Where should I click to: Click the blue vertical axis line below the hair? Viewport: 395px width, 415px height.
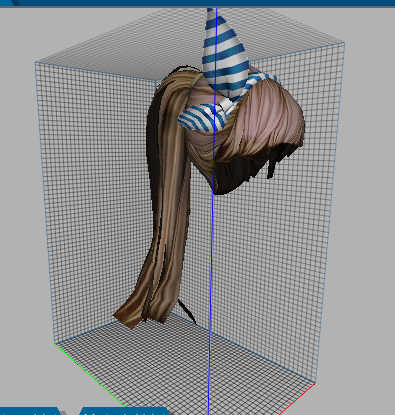tap(211, 300)
